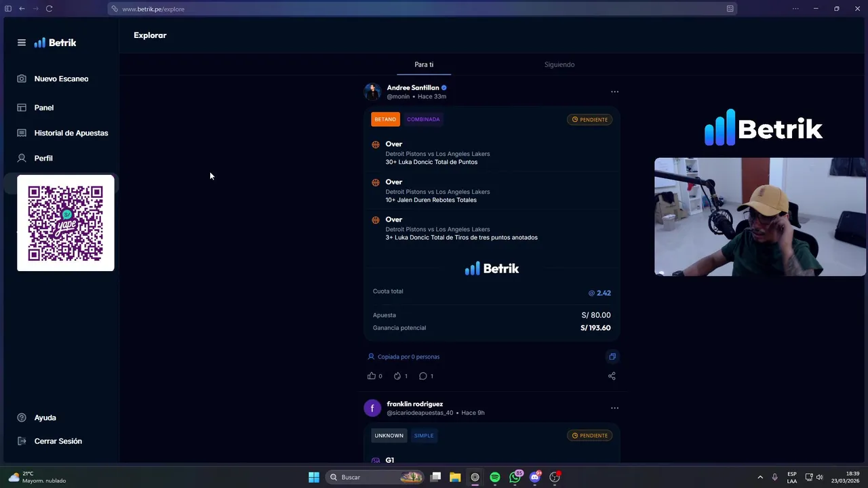This screenshot has height=488, width=868.
Task: Copy Andree Santillan's bet with copy icon
Action: pos(612,357)
